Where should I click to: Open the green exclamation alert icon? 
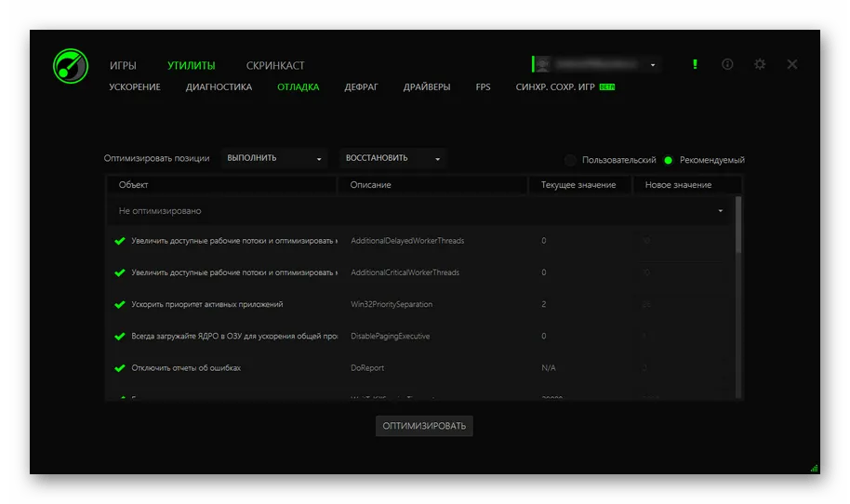pos(695,64)
